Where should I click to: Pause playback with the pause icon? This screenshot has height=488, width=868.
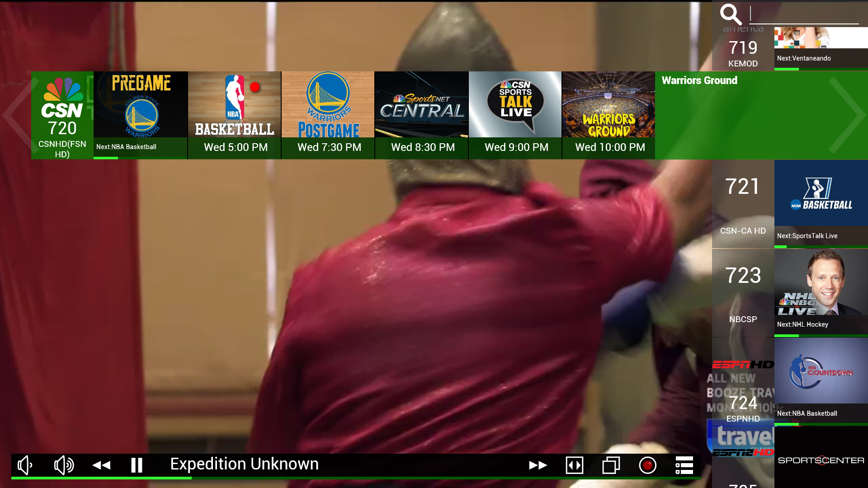pyautogui.click(x=136, y=465)
